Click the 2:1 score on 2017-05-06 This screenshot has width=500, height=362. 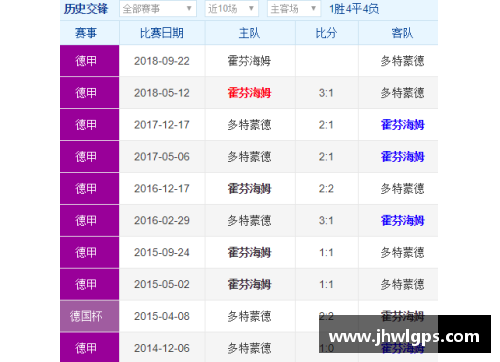(x=326, y=157)
